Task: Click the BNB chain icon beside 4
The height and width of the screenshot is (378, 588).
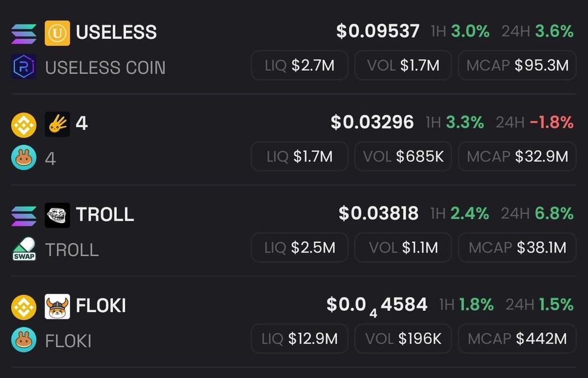Action: (23, 124)
